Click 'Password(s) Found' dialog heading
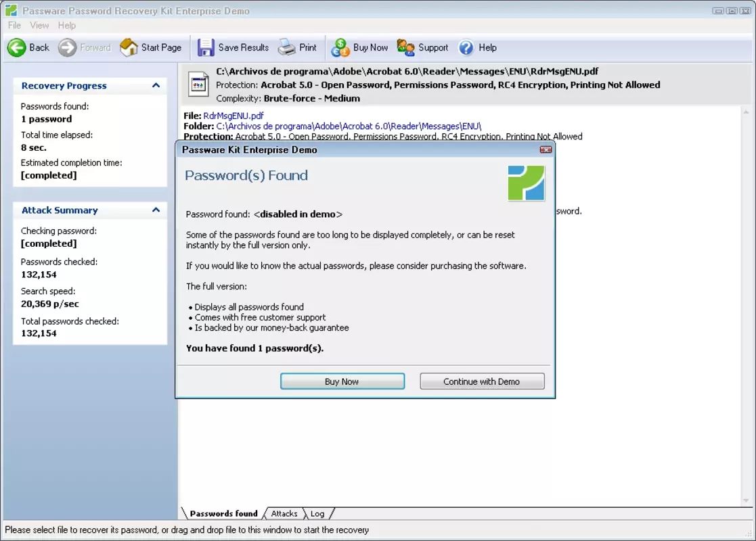The image size is (756, 541). click(246, 175)
